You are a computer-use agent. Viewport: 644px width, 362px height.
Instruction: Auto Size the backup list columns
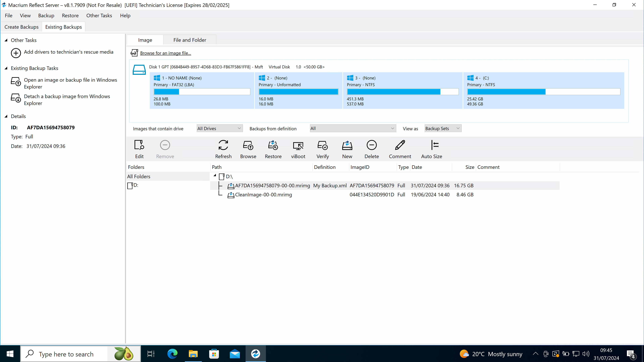(x=432, y=149)
